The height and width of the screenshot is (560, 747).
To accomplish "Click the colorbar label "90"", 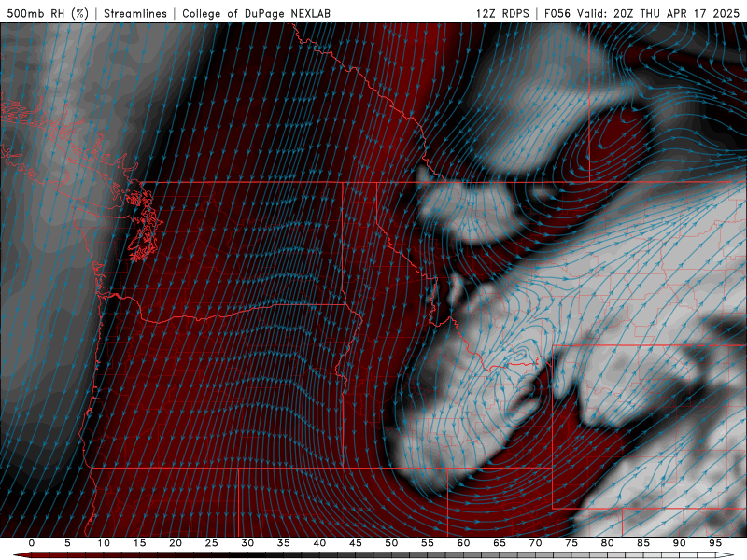I will point(680,543).
